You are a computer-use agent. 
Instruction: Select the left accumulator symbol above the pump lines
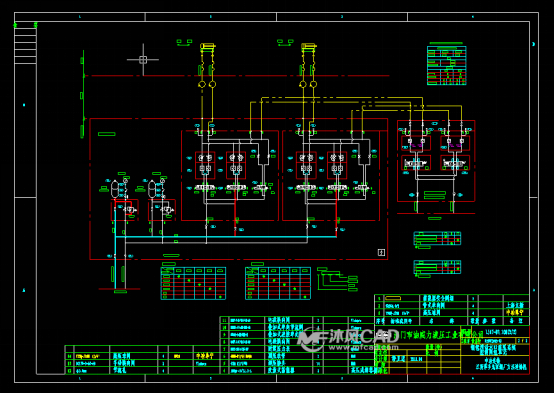(115, 189)
